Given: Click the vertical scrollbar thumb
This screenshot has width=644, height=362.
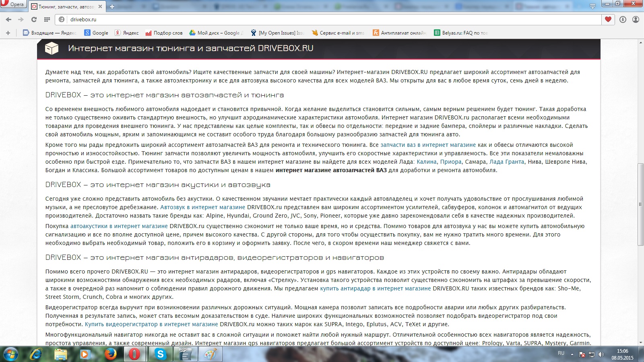Looking at the screenshot, I should point(640,204).
